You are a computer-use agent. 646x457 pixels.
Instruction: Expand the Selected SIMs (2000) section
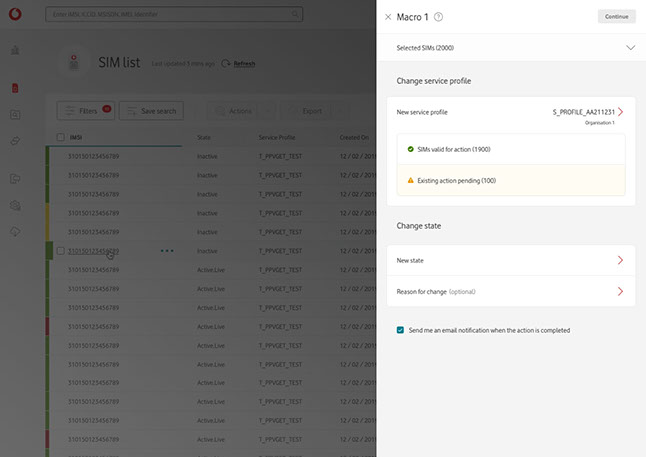[630, 47]
